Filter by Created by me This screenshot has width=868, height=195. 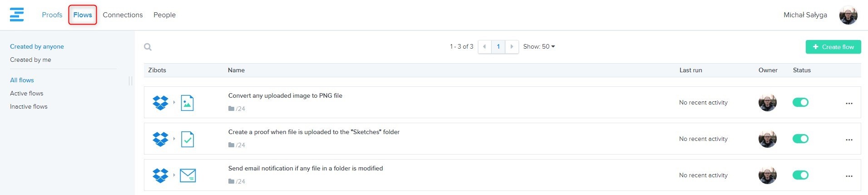[30, 60]
